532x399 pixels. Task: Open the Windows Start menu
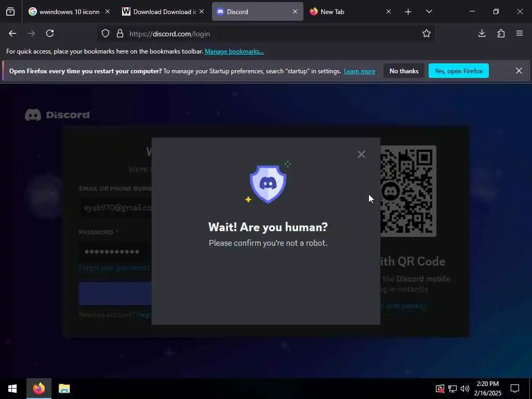pyautogui.click(x=12, y=389)
